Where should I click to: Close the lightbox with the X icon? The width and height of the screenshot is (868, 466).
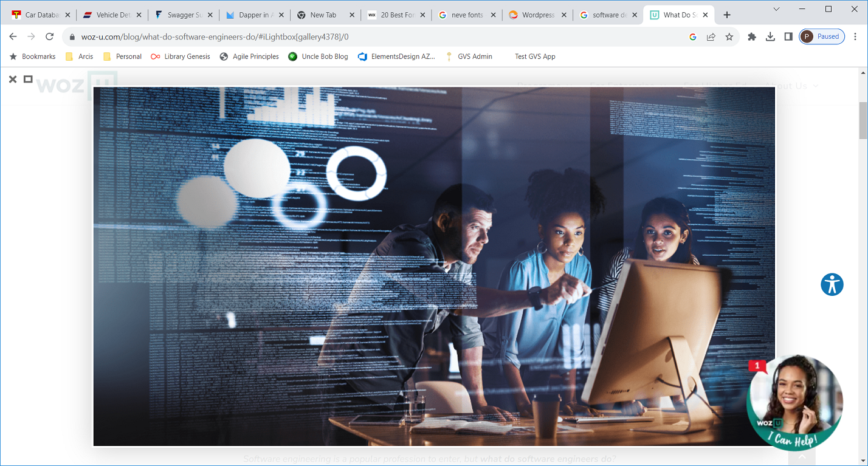(x=13, y=79)
